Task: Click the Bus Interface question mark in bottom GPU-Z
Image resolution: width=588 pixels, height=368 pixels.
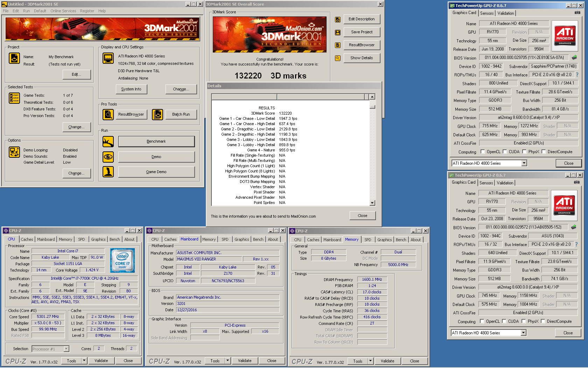Action: click(x=576, y=244)
